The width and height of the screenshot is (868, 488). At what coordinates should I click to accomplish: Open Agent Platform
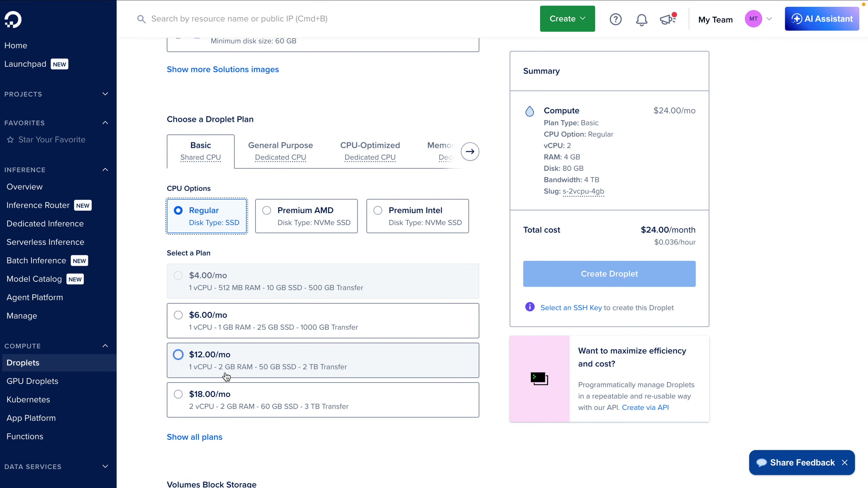tap(35, 297)
